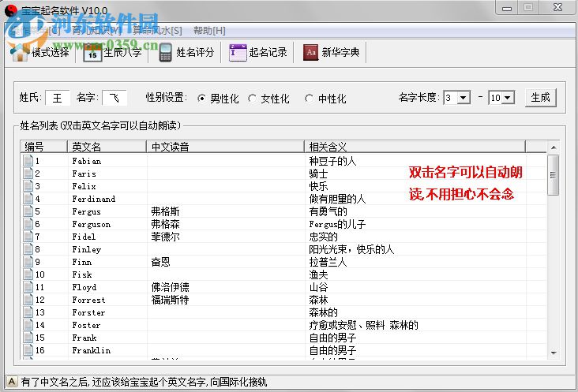Click the name list scroll down arrow
The width and height of the screenshot is (578, 392).
554,353
